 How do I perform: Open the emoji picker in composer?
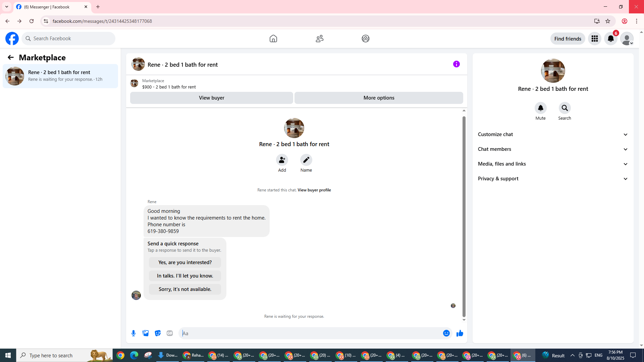click(446, 333)
